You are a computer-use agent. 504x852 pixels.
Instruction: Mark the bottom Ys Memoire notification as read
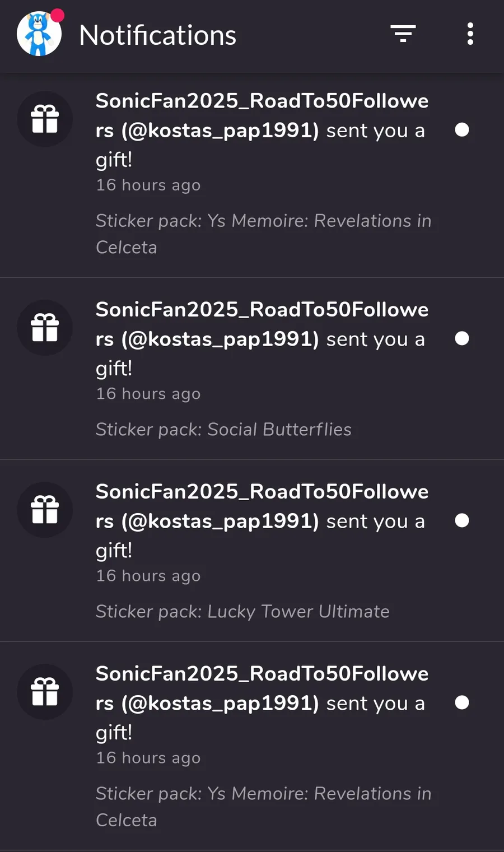[462, 702]
